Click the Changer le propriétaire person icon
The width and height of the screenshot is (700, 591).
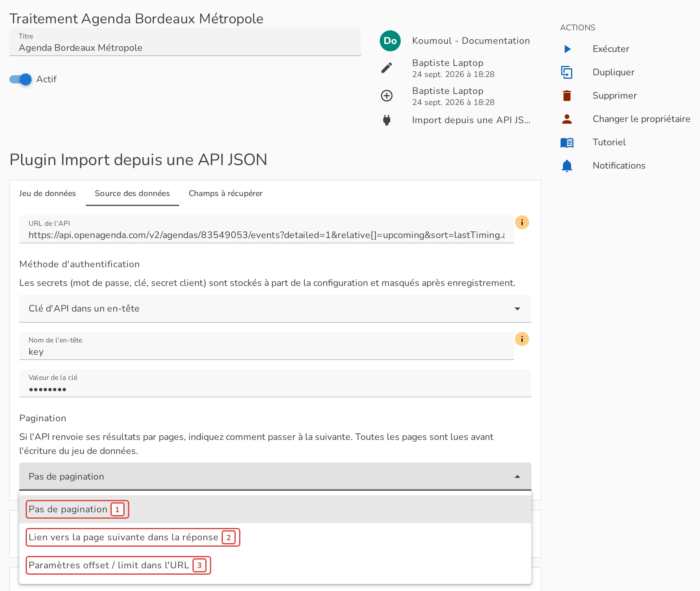pos(567,119)
